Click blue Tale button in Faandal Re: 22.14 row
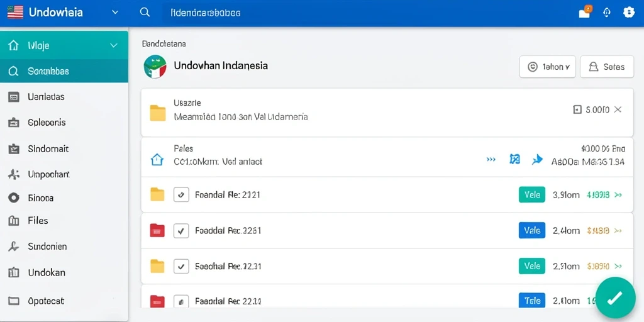Image resolution: width=644 pixels, height=322 pixels. point(532,301)
